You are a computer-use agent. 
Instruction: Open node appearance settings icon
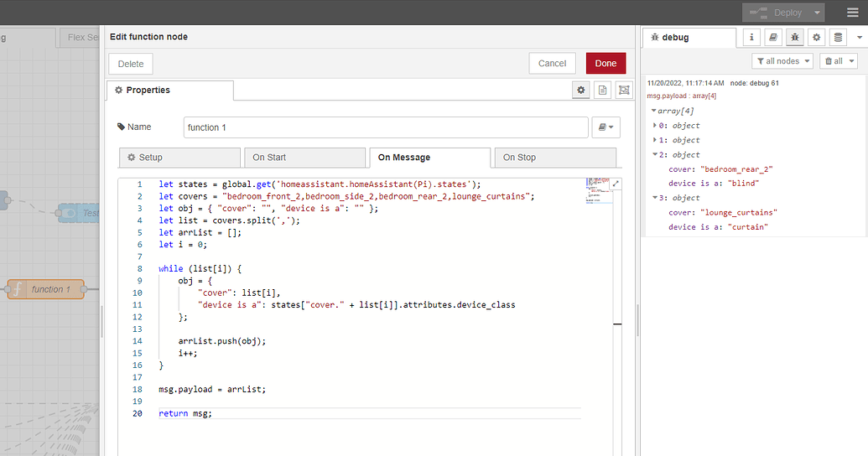(x=624, y=90)
